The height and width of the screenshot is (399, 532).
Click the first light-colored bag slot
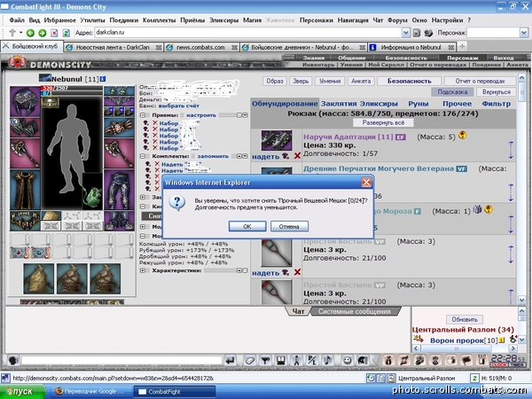pos(38,278)
